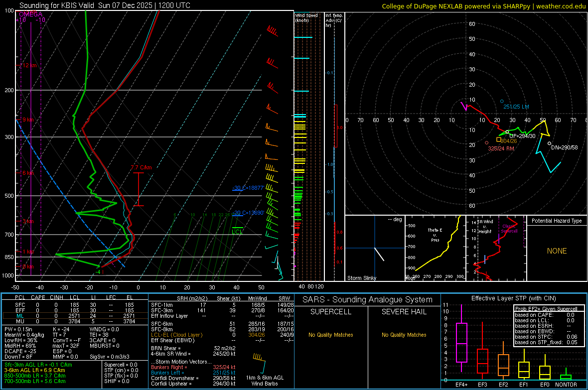Screen dimensions: 588x390
Task: Click the 850-500mb LR value
Action: 35,376
